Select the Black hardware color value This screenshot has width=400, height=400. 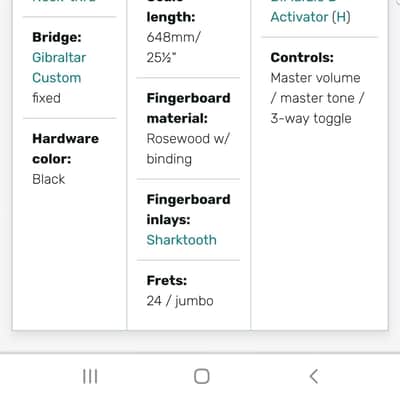coord(48,179)
